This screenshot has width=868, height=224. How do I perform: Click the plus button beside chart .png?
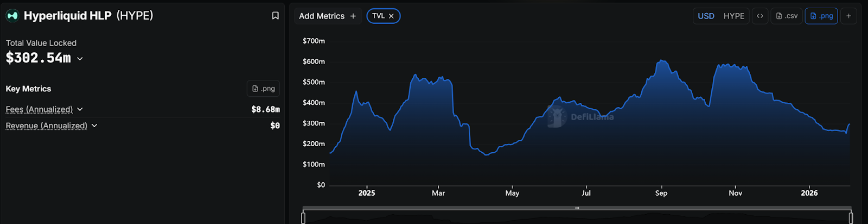coord(849,16)
